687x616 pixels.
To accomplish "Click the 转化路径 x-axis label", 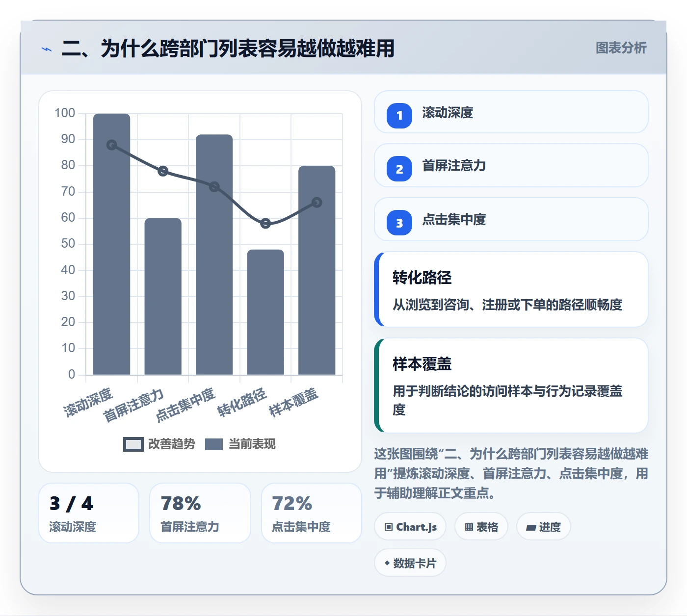I will (242, 402).
